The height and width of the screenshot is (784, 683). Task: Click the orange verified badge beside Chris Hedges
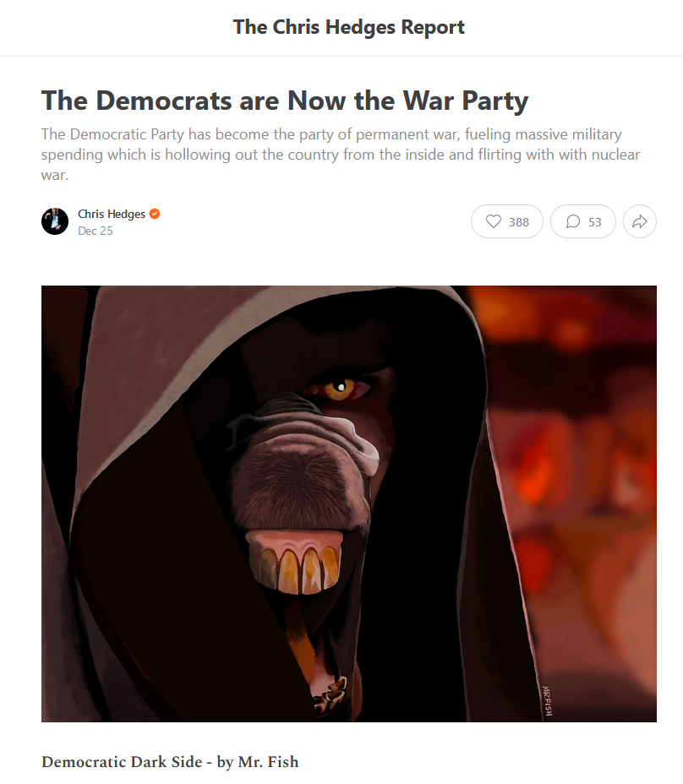[x=155, y=214]
